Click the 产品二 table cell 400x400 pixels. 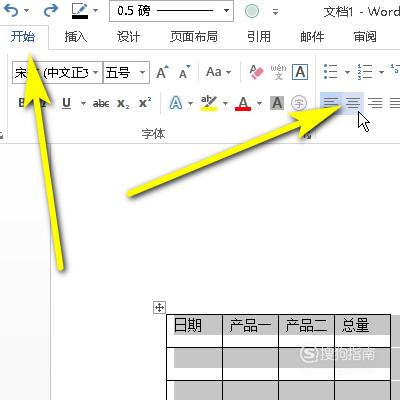pos(306,331)
